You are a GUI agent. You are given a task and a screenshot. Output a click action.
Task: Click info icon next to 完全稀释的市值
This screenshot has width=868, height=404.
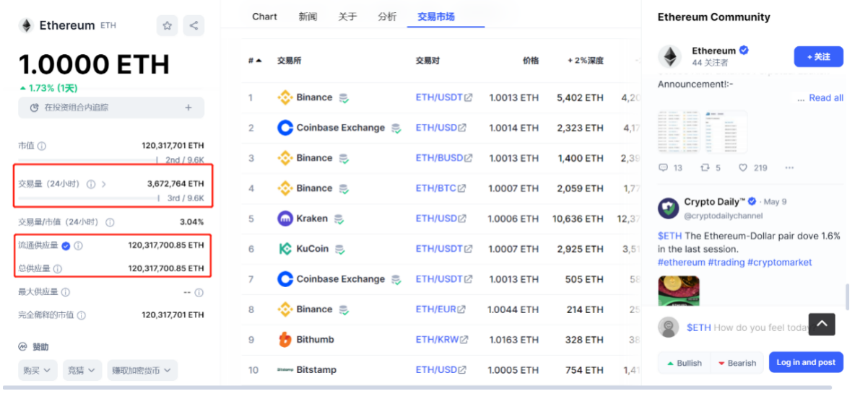pos(82,315)
